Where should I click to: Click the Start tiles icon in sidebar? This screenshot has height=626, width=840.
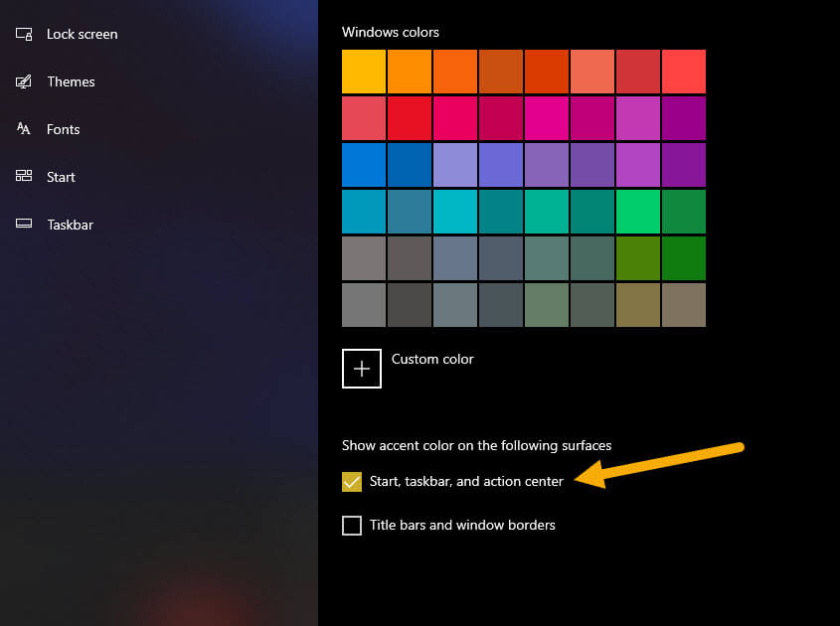tap(24, 176)
